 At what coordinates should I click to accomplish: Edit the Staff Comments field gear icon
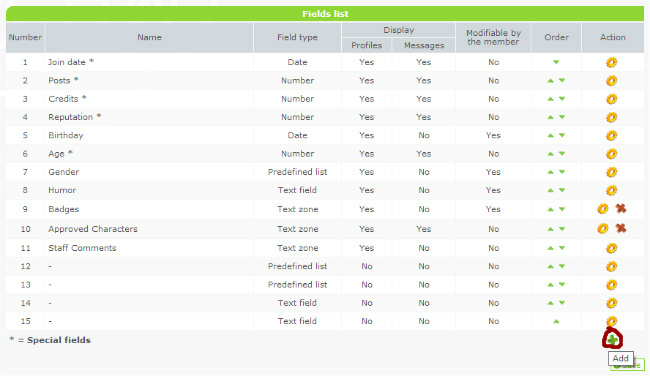(x=611, y=248)
